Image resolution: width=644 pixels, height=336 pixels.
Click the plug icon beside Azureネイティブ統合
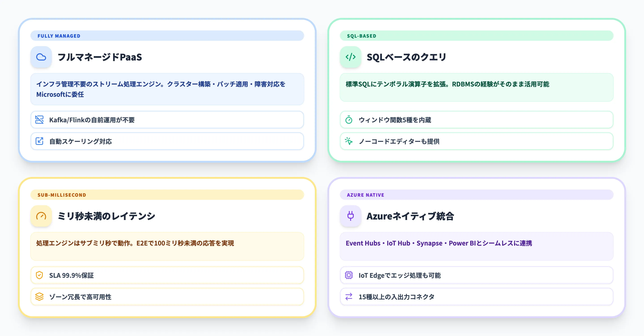pyautogui.click(x=350, y=216)
